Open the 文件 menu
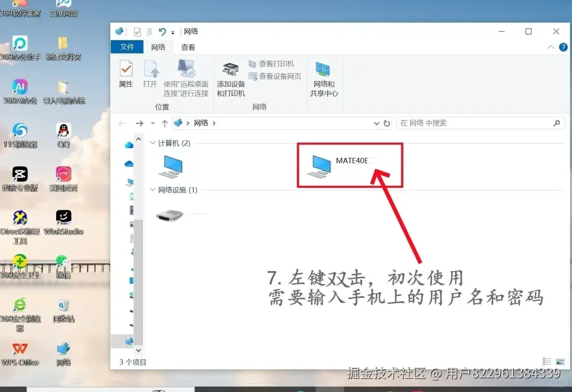The width and height of the screenshot is (572, 392). (127, 47)
